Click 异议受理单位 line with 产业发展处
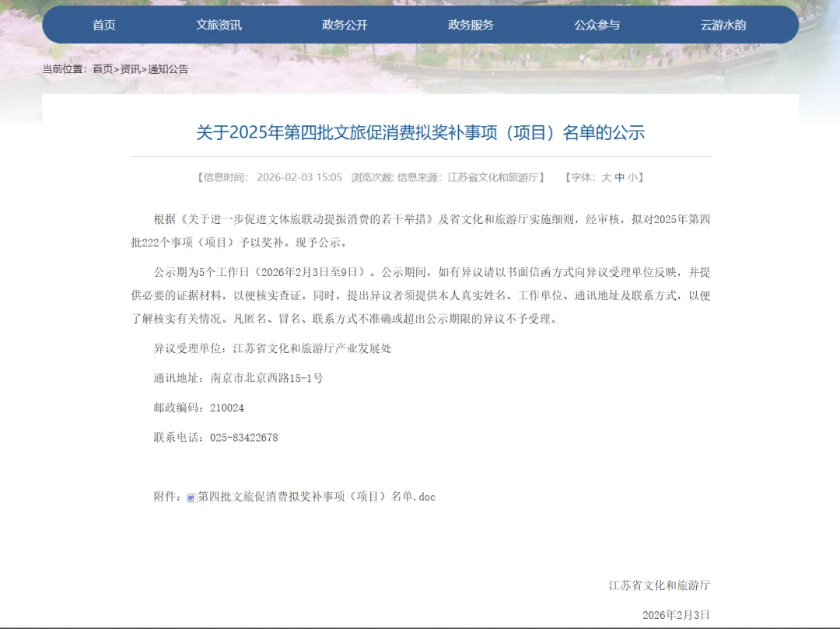 point(273,348)
